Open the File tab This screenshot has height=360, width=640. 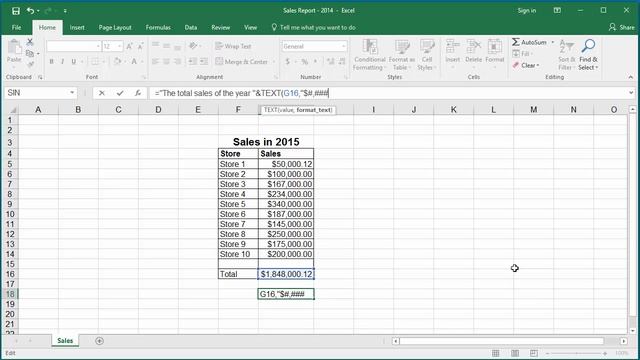[16, 27]
